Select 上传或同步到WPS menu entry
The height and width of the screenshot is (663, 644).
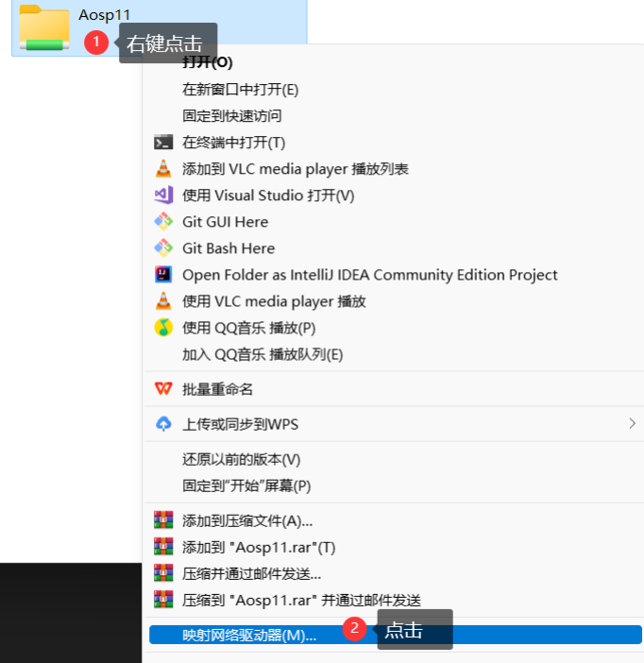pos(240,424)
